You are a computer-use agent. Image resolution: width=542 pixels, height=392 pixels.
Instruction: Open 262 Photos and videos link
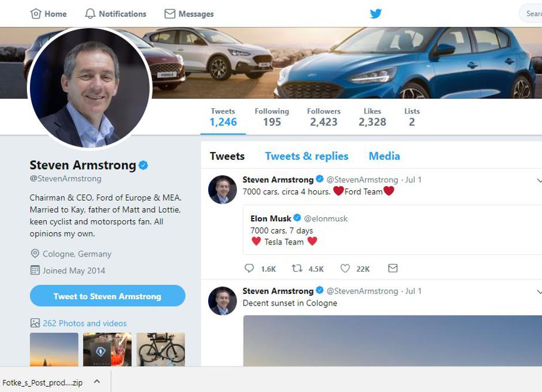click(x=84, y=323)
